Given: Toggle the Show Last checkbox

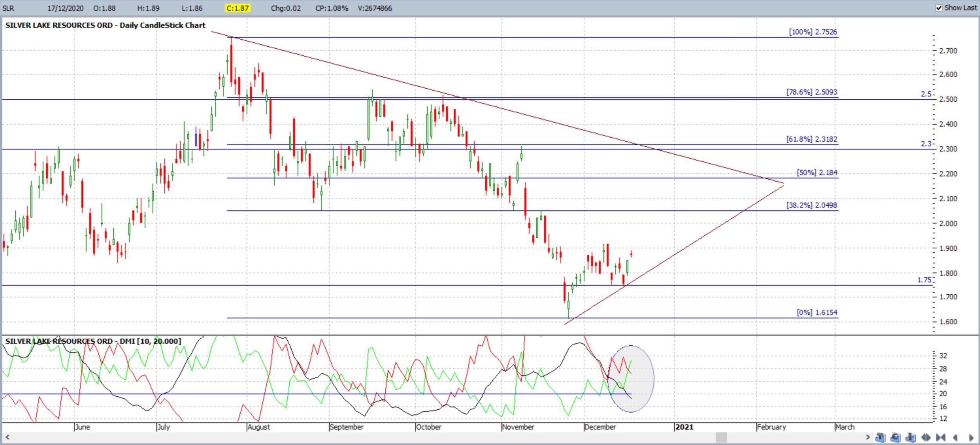Looking at the screenshot, I should 939,8.
